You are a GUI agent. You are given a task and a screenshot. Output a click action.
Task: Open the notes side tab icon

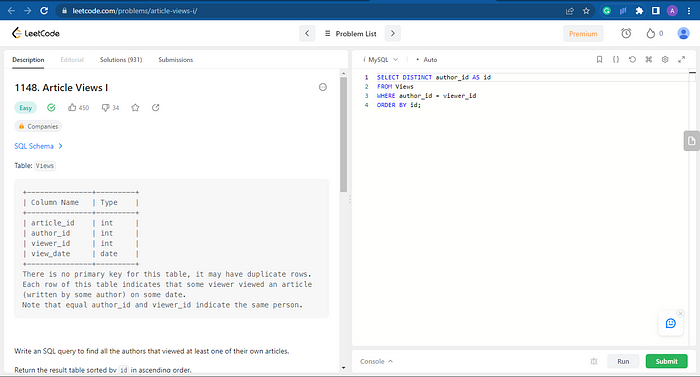(x=692, y=141)
